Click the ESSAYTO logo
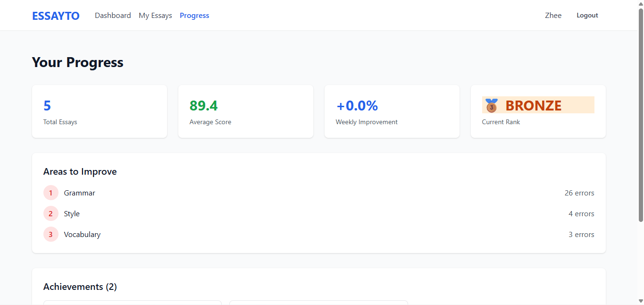644x305 pixels. [x=56, y=16]
